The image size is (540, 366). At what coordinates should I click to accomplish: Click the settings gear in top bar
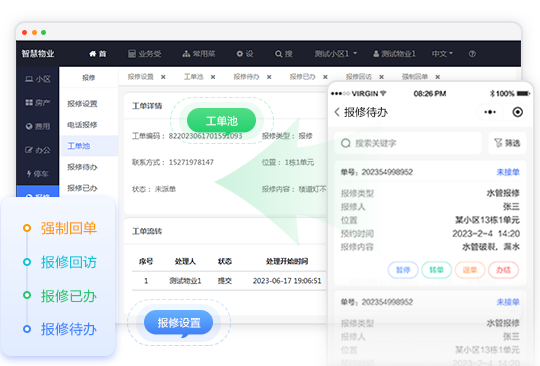point(240,54)
